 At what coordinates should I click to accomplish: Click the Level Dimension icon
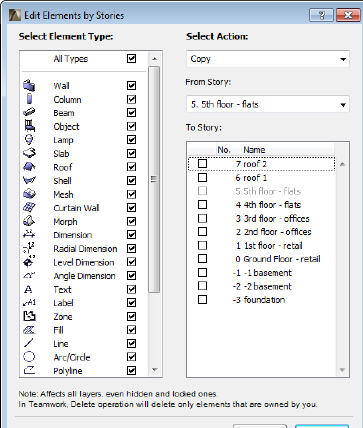29,262
